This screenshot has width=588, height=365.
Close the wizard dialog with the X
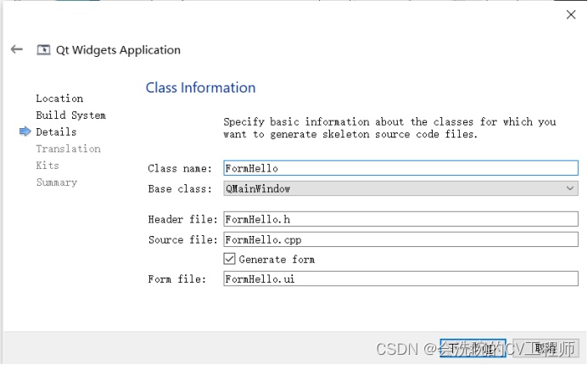click(x=571, y=14)
